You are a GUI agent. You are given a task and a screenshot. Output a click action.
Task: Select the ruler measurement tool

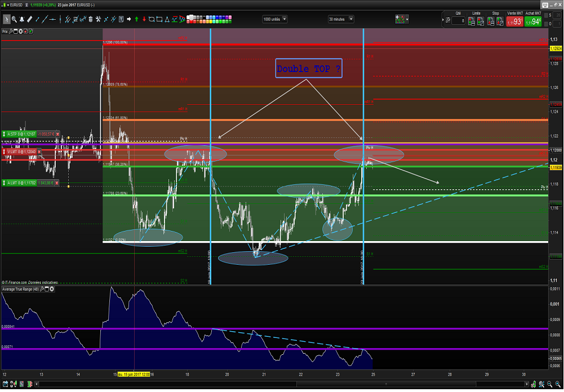30,19
